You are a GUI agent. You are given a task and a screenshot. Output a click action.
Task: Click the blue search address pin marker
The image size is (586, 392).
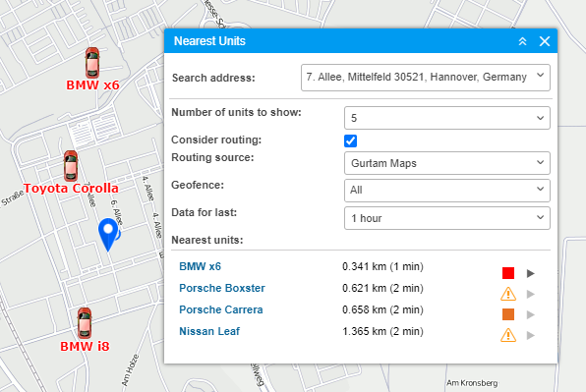(108, 235)
